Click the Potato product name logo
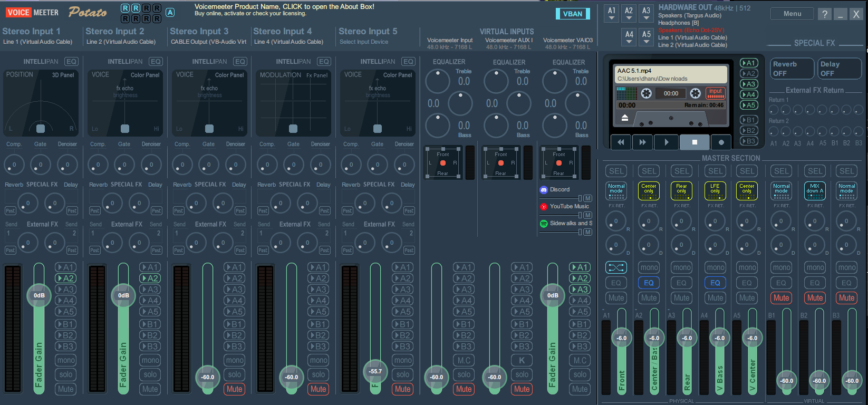 [88, 12]
